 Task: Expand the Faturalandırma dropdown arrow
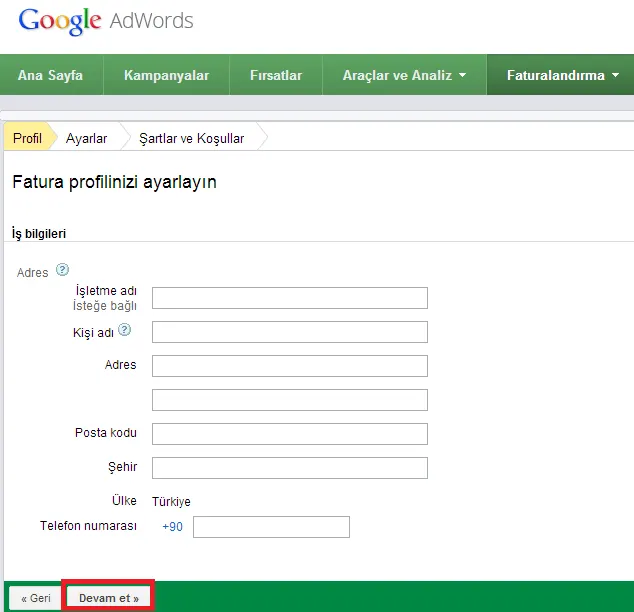615,75
